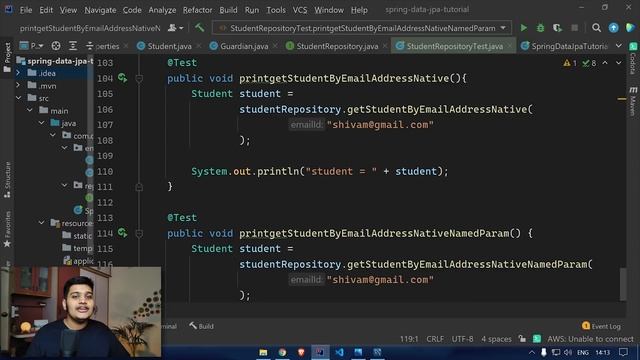Click the editor vertical scrollbar thumb

623,284
